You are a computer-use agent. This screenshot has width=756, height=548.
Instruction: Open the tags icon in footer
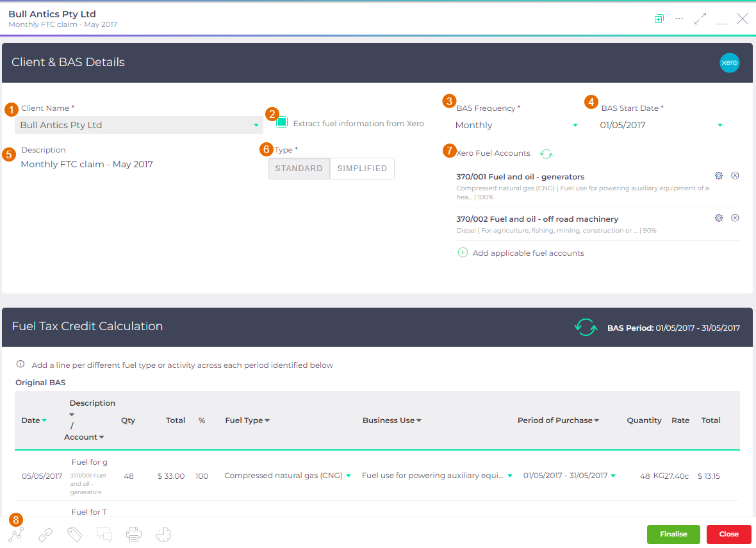click(x=75, y=535)
